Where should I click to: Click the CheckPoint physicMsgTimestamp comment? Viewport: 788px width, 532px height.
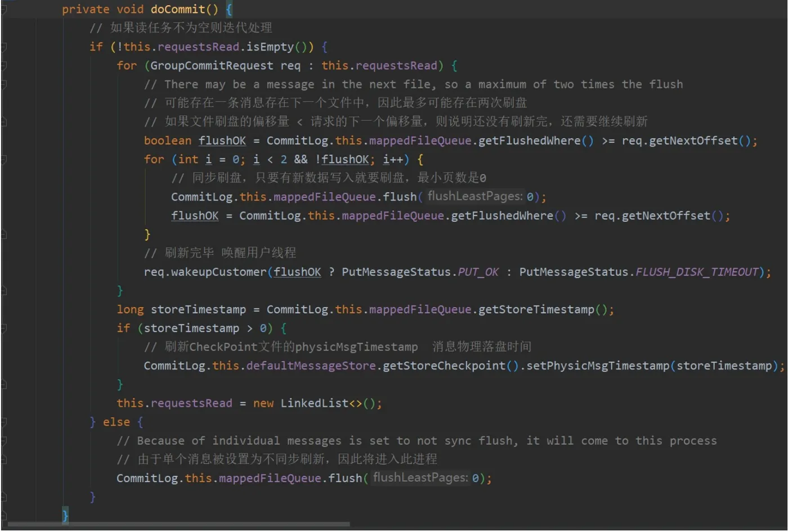tap(338, 346)
